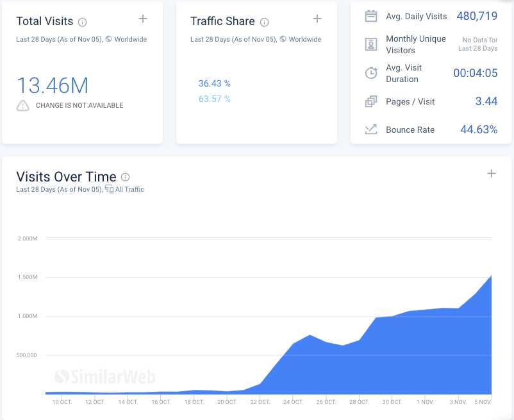Click the Avg. Visit Duration label
Screen dimensions: 514x420
(404, 73)
